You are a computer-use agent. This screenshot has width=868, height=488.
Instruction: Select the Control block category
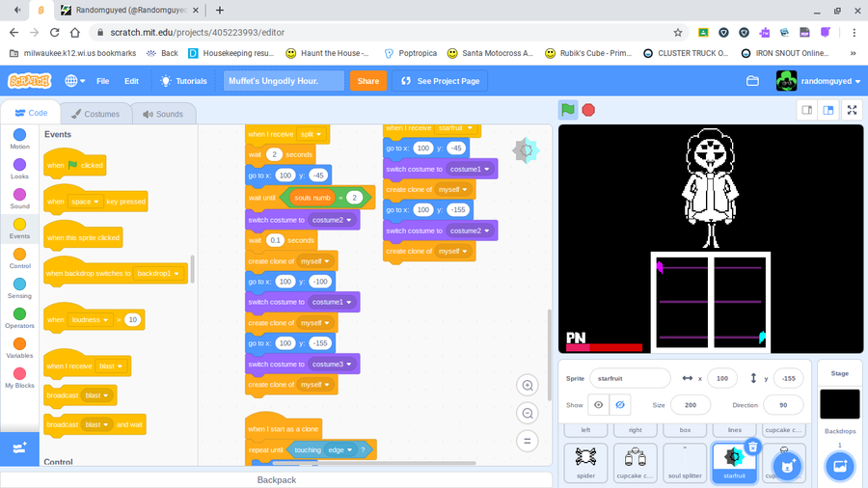[x=19, y=258]
